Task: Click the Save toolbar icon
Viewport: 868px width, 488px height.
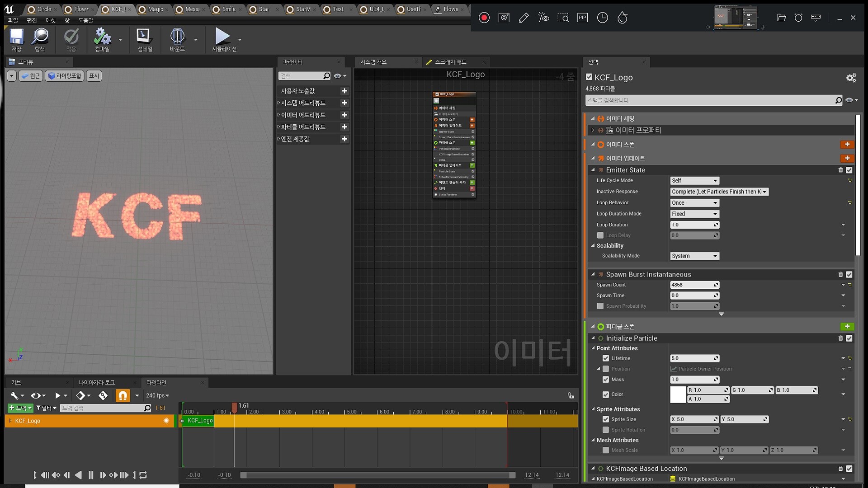Action: pos(16,37)
